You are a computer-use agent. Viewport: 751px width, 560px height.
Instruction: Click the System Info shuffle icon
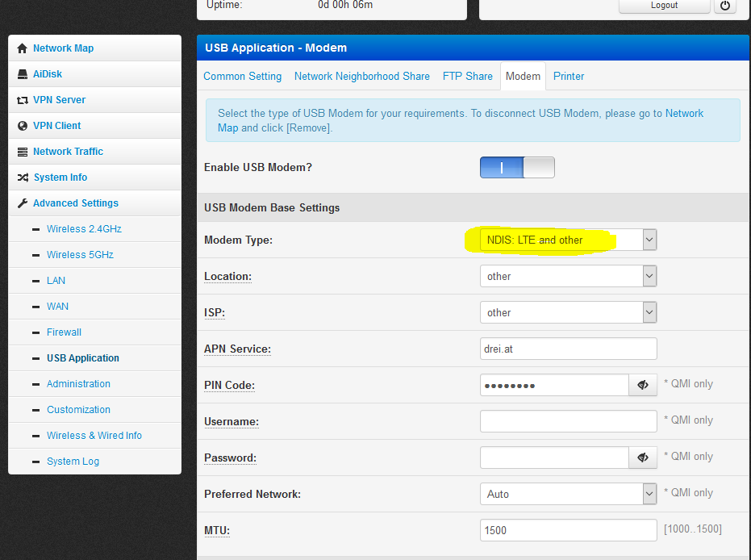pos(23,178)
